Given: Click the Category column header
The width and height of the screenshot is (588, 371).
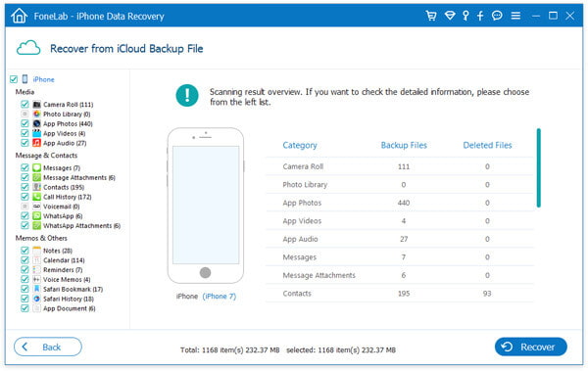Looking at the screenshot, I should pyautogui.click(x=300, y=146).
